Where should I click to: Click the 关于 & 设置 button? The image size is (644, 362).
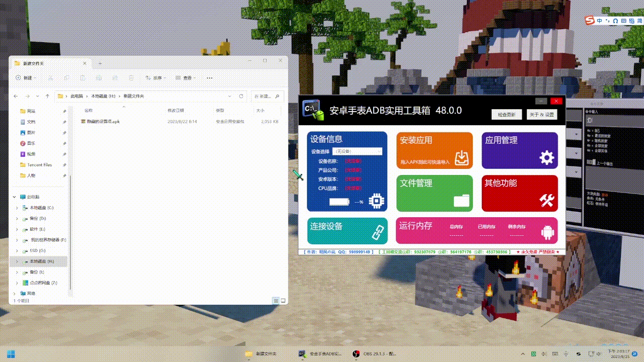click(x=542, y=115)
